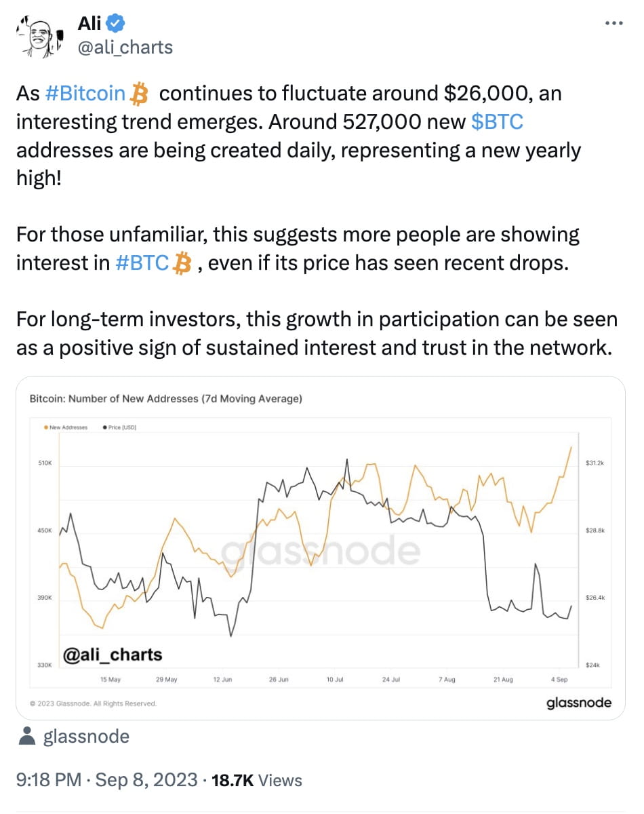
Task: Click the glassnode logo in chart corner
Action: click(580, 704)
